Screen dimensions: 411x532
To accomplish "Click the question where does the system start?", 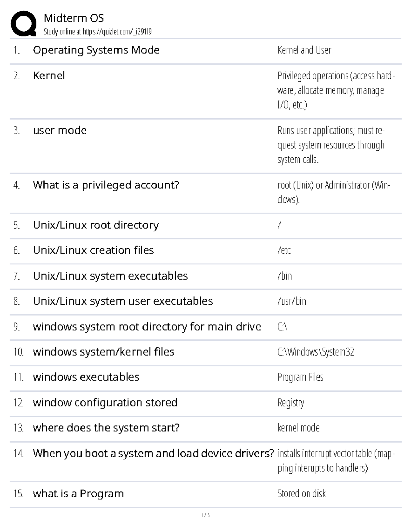I will [x=106, y=428].
